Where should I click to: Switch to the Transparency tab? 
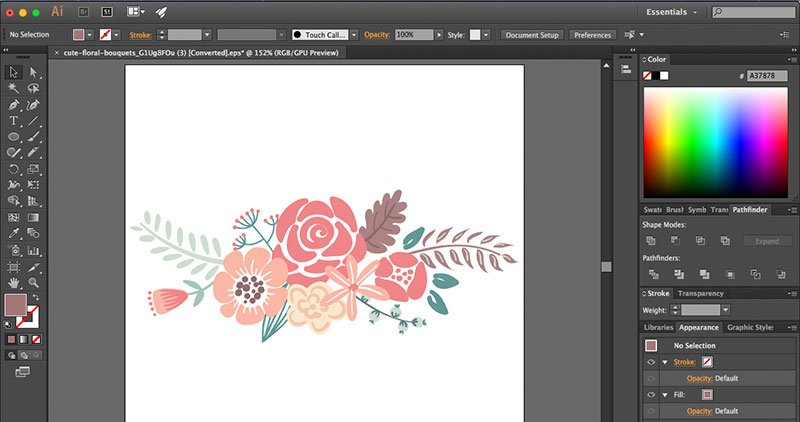tap(701, 293)
